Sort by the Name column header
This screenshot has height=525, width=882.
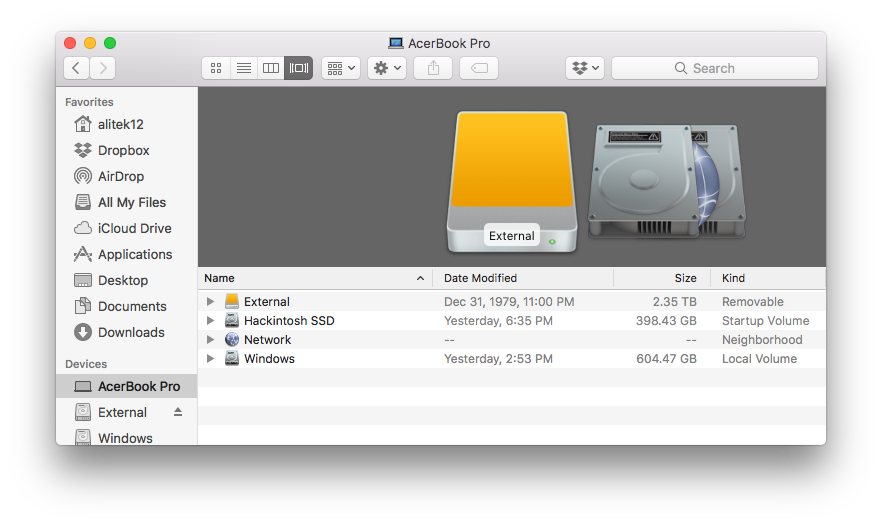(315, 278)
